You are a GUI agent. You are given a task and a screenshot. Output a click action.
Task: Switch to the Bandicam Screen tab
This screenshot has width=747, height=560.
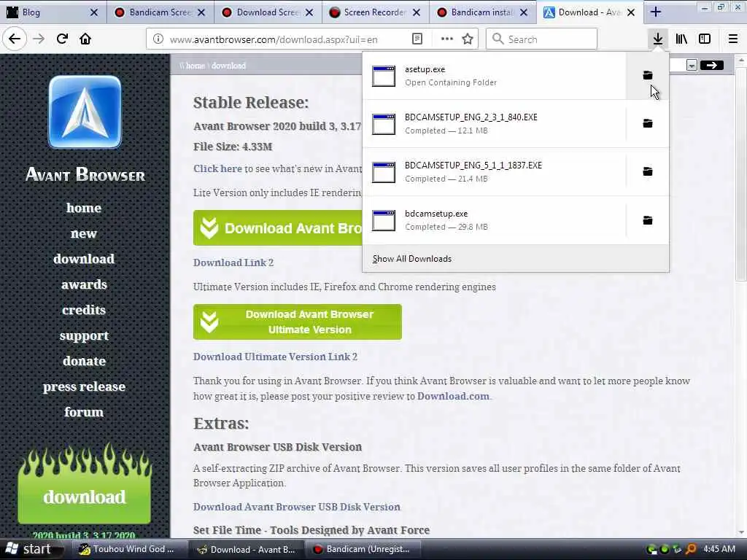(160, 12)
